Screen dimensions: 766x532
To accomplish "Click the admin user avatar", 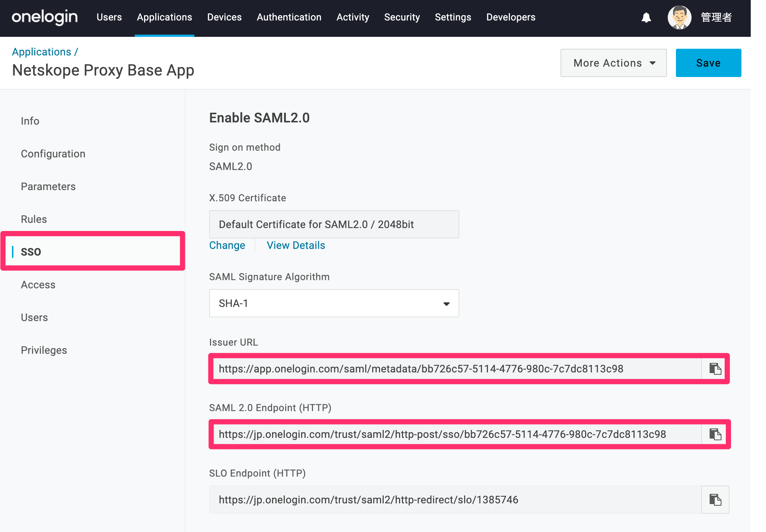I will (x=679, y=17).
